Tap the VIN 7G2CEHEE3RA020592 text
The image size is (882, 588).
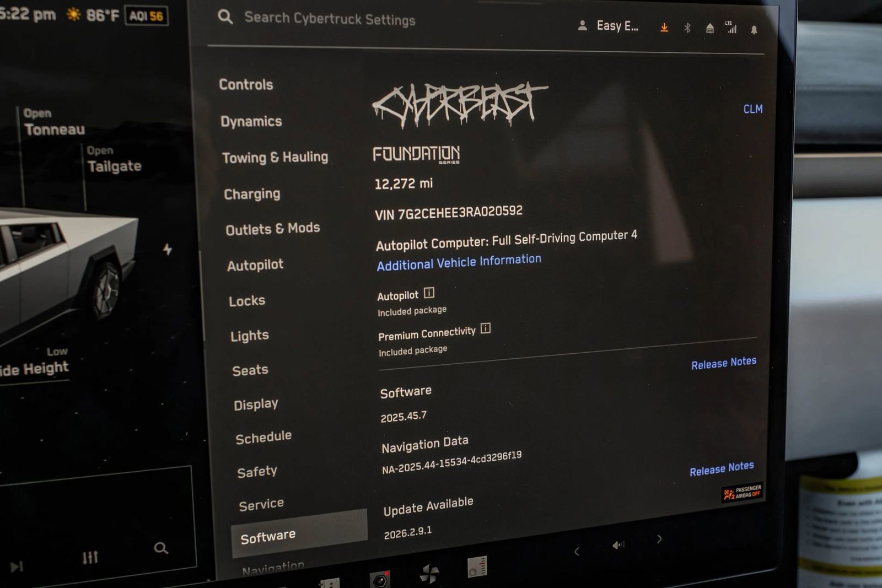(449, 212)
